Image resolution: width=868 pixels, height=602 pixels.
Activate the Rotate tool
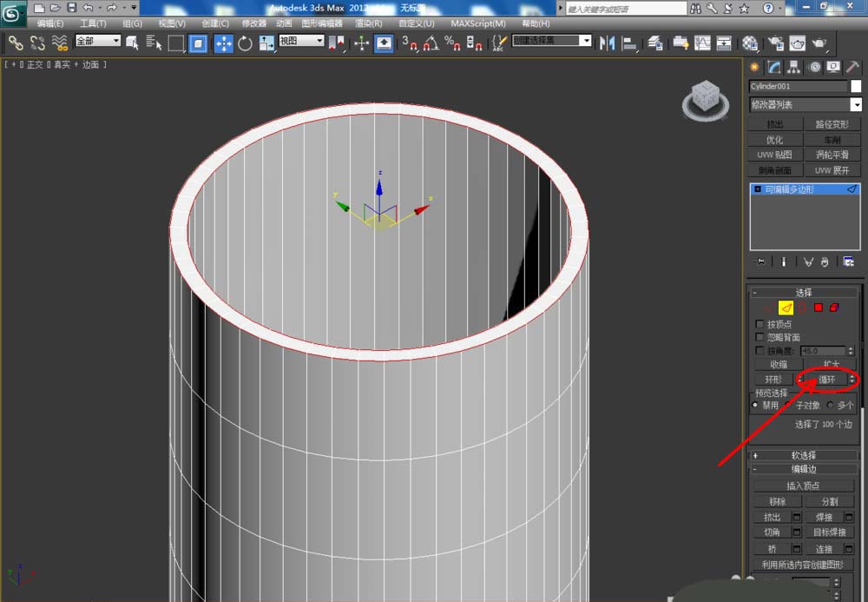(245, 43)
